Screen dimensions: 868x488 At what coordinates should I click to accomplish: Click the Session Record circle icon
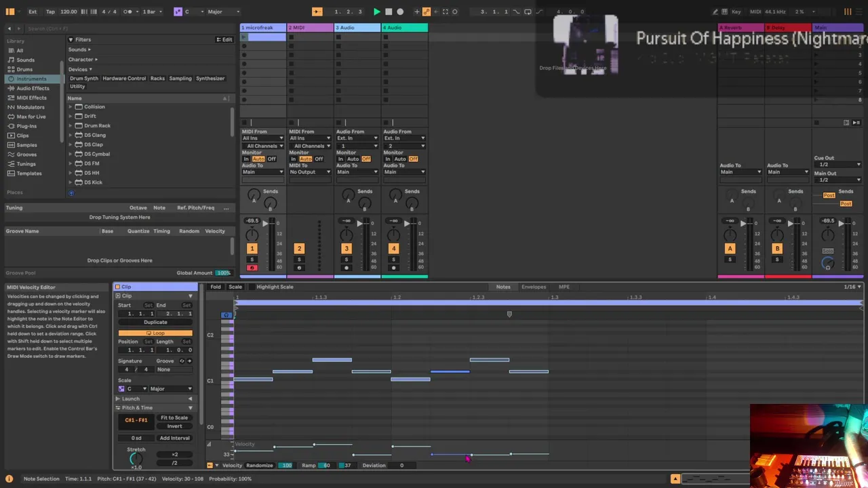(x=455, y=12)
